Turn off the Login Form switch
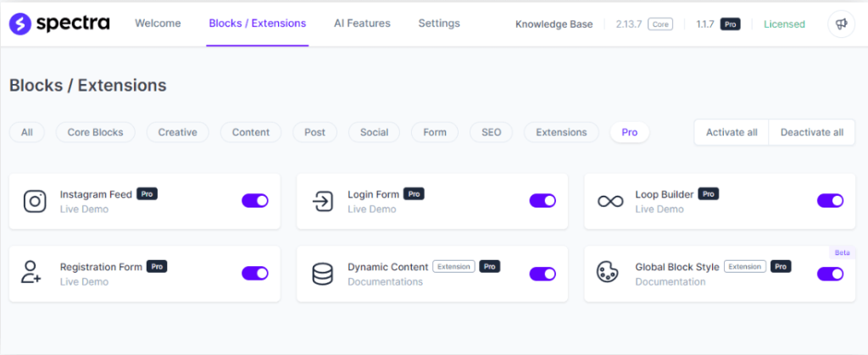868x355 pixels. pos(542,201)
